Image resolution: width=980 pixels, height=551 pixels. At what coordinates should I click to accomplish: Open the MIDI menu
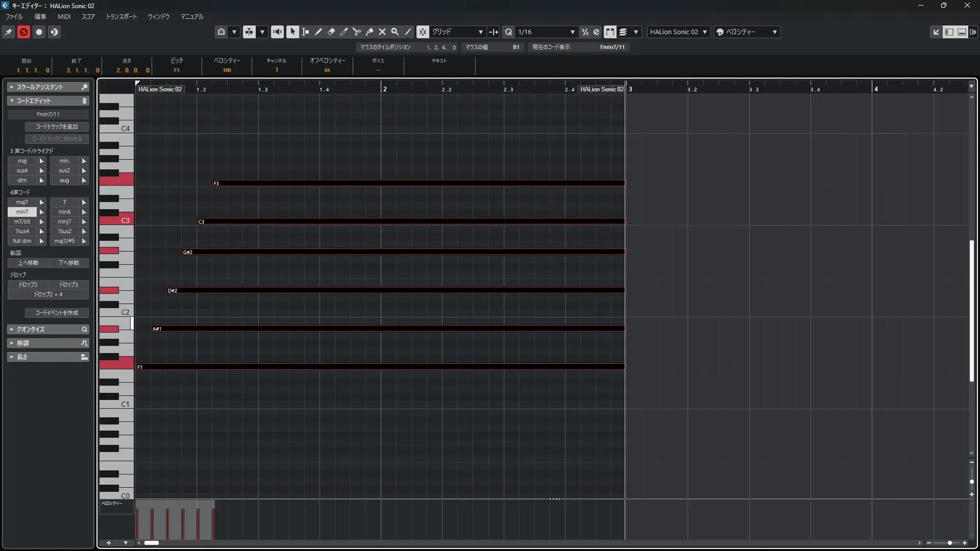[x=64, y=16]
